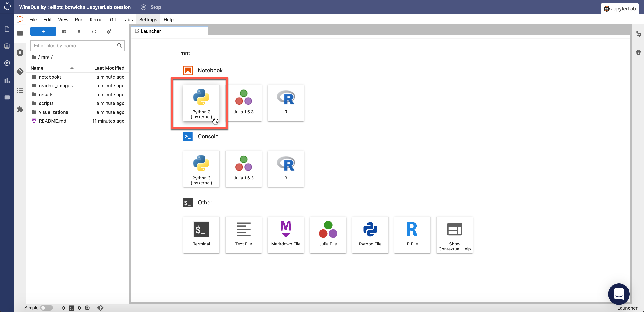Start a new Terminal from Launcher

201,235
